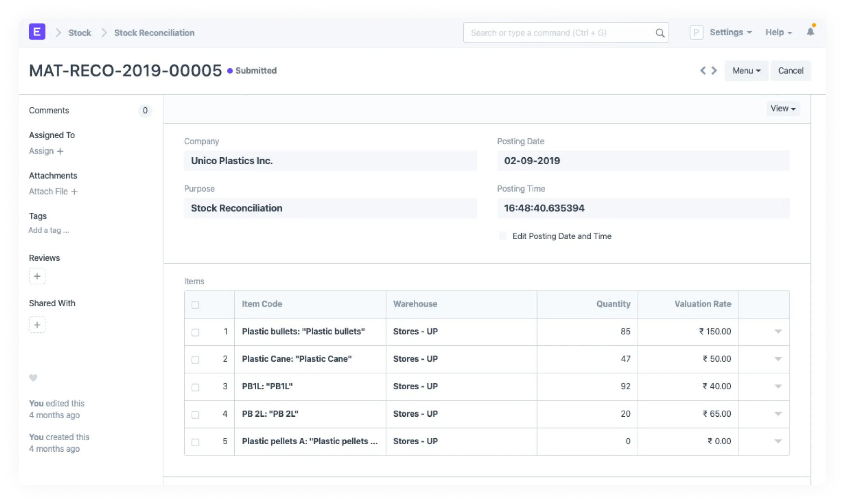Click the heart like icon
The image size is (845, 504).
33,378
